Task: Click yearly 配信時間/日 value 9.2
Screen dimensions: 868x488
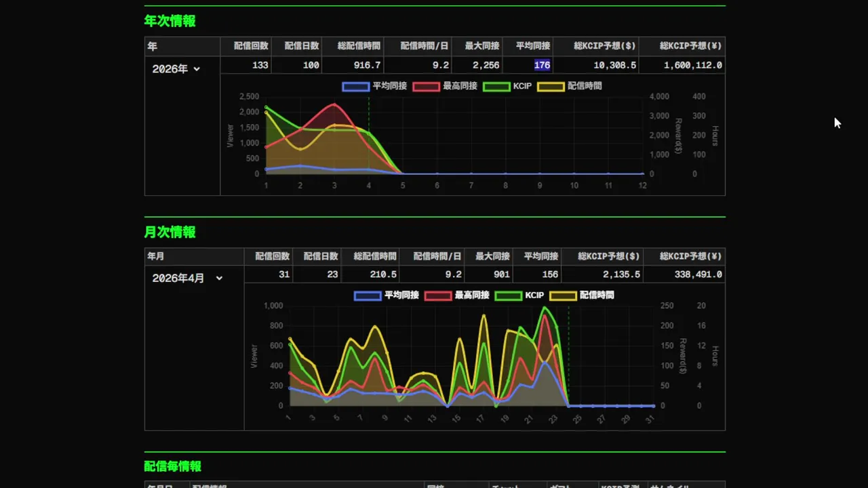Action: pos(440,65)
